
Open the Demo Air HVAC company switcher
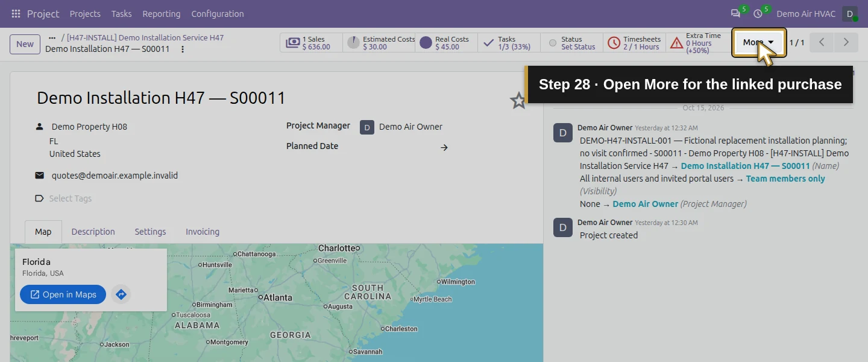805,13
